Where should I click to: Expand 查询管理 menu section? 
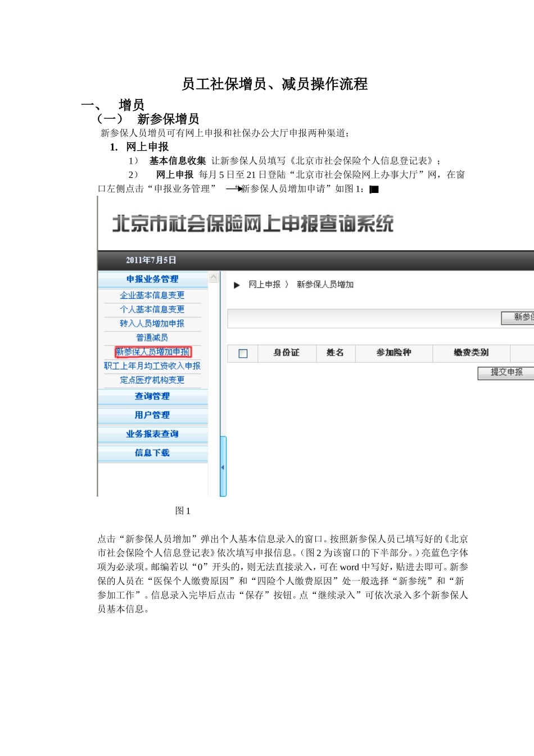tap(152, 397)
